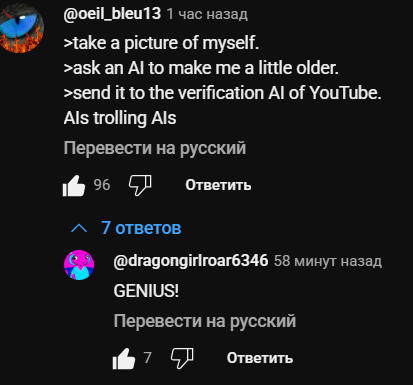The image size is (413, 385).
Task: Like the GENIUS! reply
Action: [x=124, y=358]
